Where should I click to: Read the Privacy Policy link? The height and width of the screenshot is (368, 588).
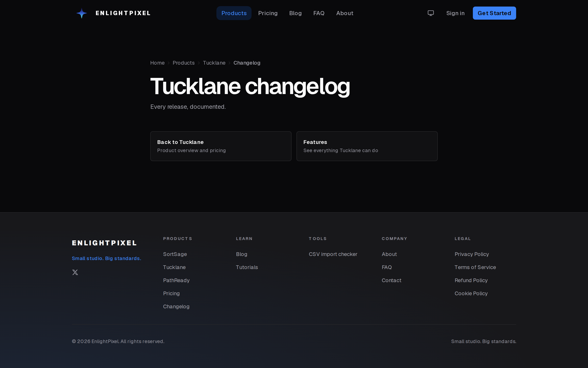tap(472, 254)
